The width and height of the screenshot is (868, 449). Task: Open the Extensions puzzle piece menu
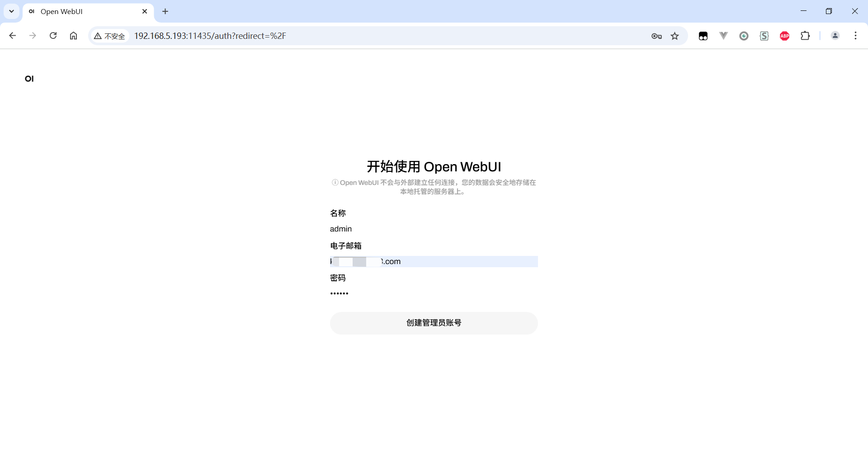[x=805, y=36]
